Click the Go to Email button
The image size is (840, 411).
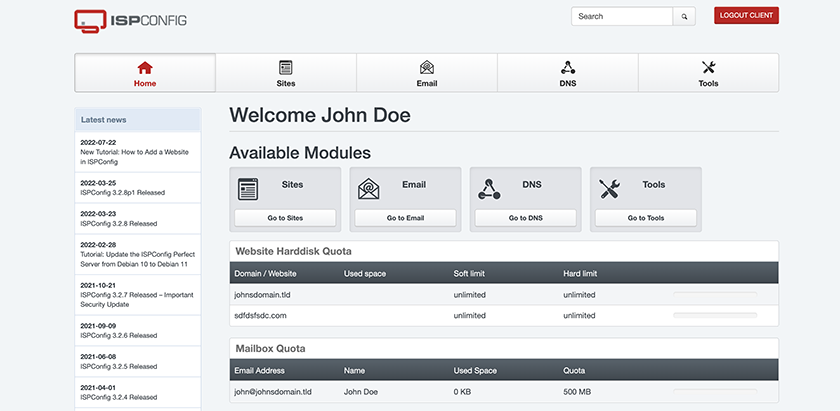pos(406,218)
